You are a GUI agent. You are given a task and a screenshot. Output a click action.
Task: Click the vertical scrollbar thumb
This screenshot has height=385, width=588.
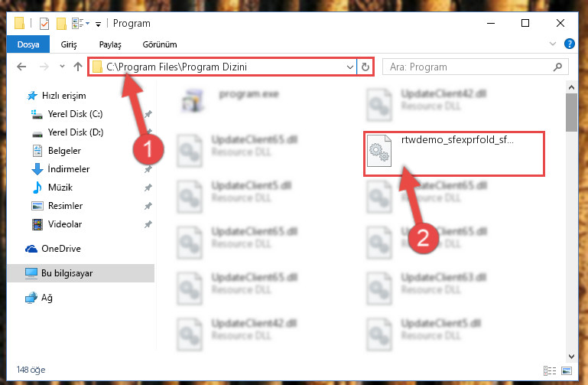[x=571, y=113]
